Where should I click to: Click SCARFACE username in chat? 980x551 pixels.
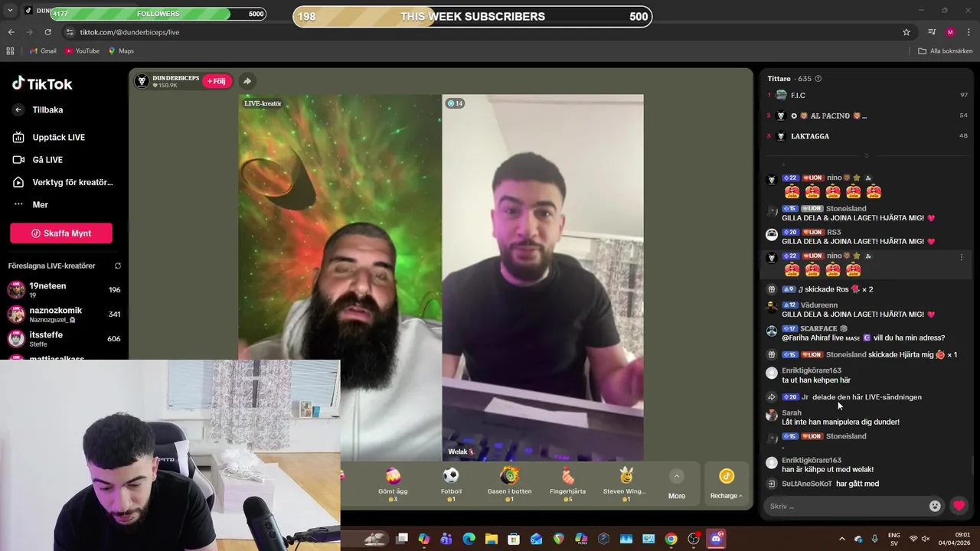(818, 328)
